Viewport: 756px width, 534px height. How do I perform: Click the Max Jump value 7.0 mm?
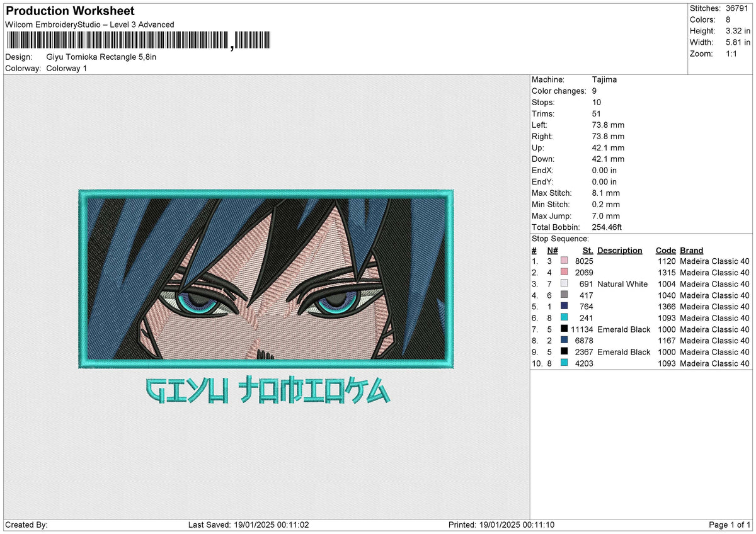(606, 215)
